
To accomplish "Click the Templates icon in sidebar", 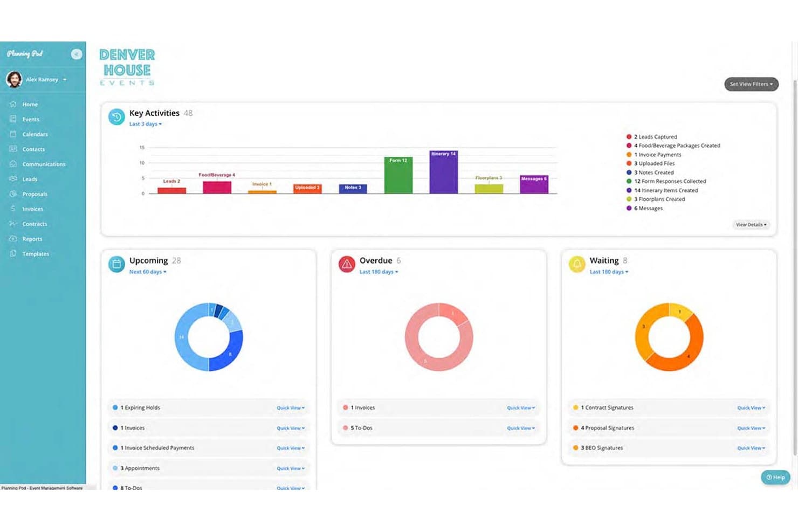I will pos(13,254).
